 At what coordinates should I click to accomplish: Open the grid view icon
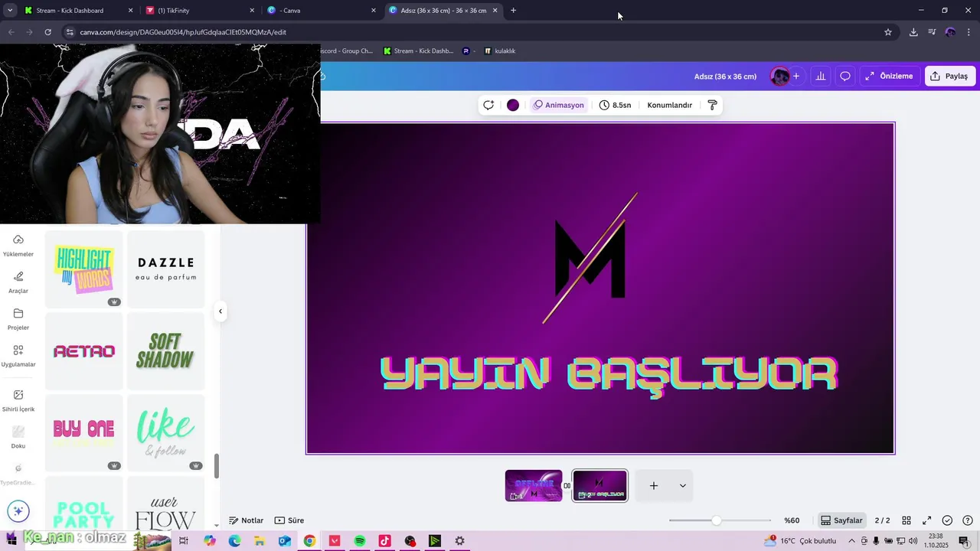click(906, 520)
